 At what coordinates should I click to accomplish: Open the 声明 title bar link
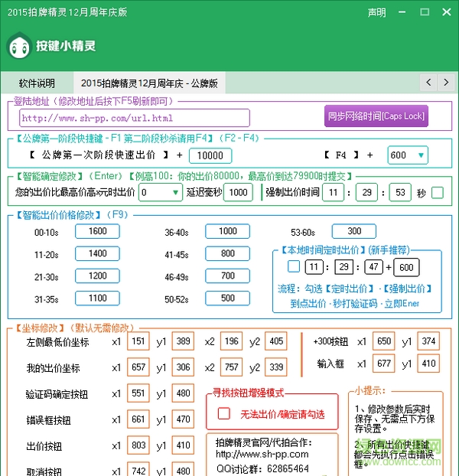[376, 13]
